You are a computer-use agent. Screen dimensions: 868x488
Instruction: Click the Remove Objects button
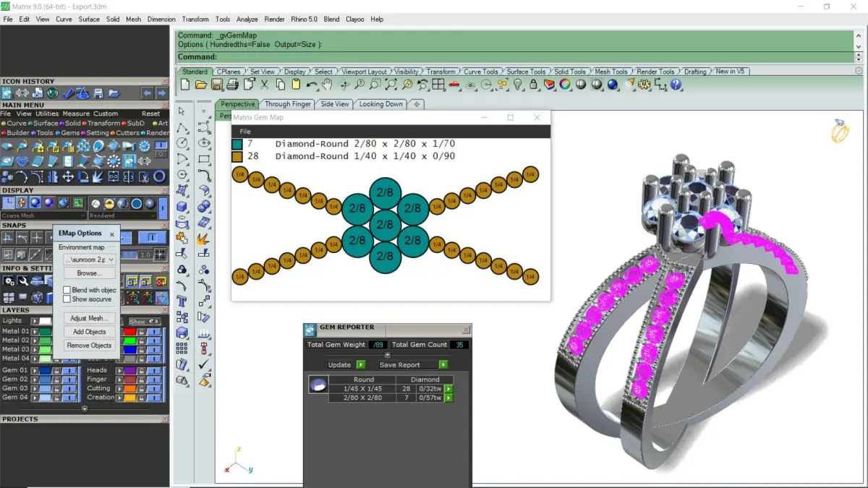coord(89,346)
